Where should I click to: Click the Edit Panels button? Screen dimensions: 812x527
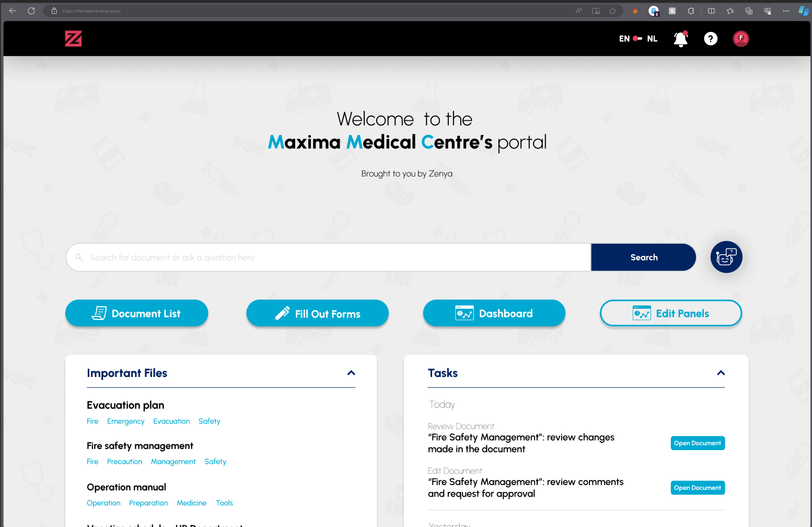(x=671, y=313)
